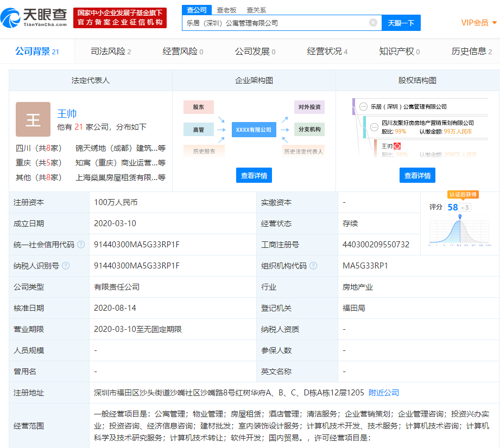Switch to the 查老板 search tab
500x448 pixels.
[x=226, y=10]
